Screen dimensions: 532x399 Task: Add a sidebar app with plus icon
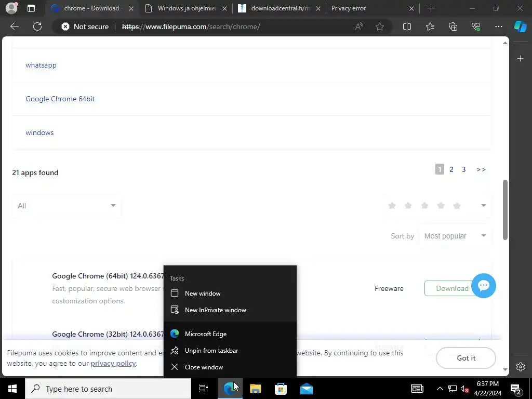coord(520,59)
